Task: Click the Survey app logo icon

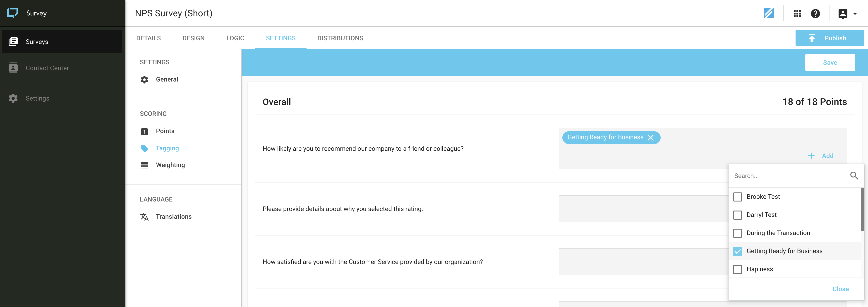Action: [13, 13]
